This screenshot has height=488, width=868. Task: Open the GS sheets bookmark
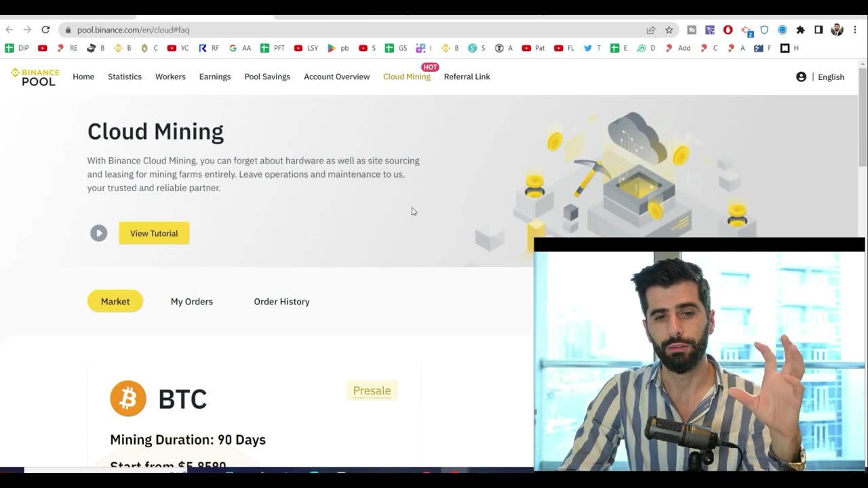396,48
